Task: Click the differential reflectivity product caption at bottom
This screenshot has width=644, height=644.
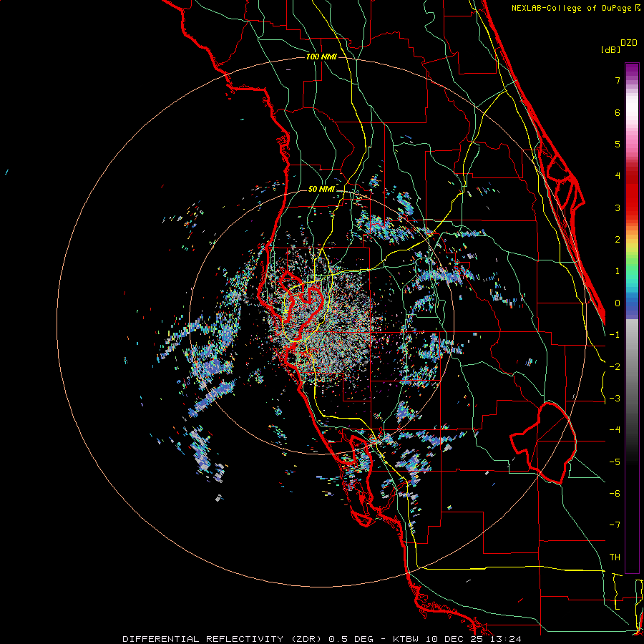Action: pyautogui.click(x=322, y=639)
